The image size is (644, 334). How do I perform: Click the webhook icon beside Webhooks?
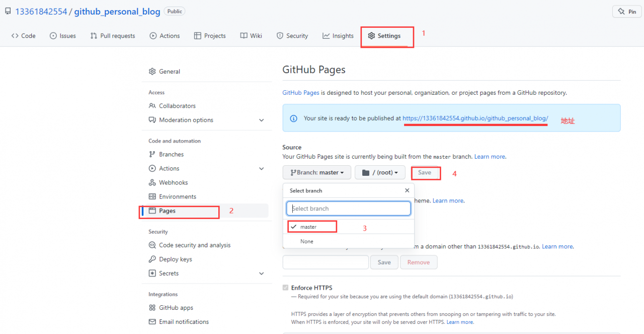pyautogui.click(x=152, y=182)
